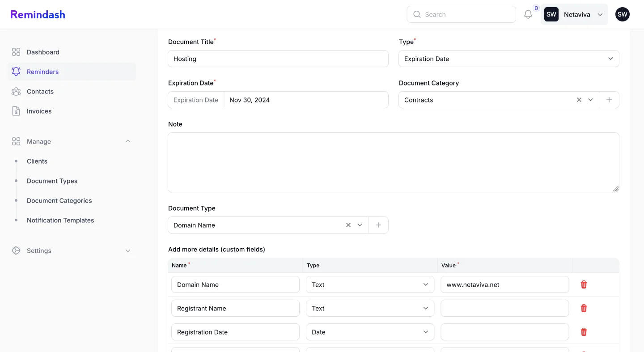The image size is (644, 352).
Task: Open Document Types under Manage
Action: coord(52,181)
